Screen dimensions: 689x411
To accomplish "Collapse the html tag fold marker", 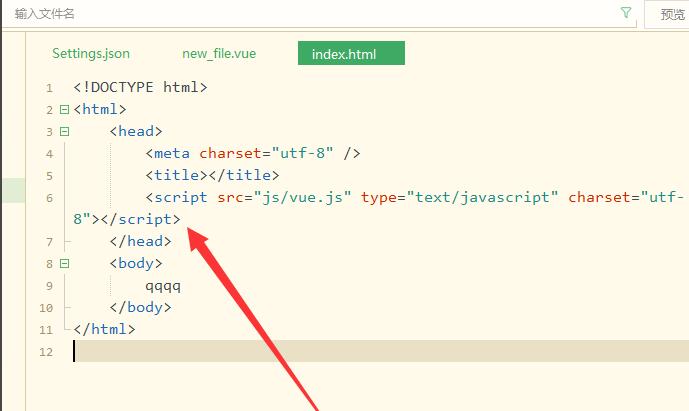I will coord(64,110).
